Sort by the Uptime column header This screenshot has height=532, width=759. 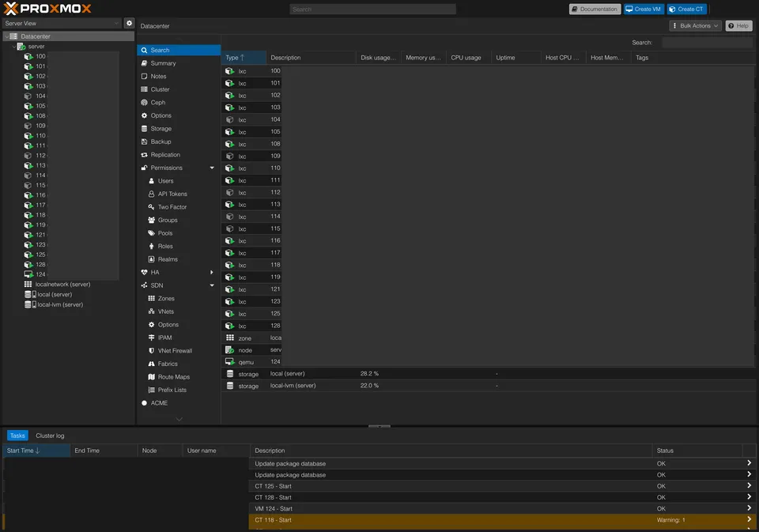[x=515, y=58]
